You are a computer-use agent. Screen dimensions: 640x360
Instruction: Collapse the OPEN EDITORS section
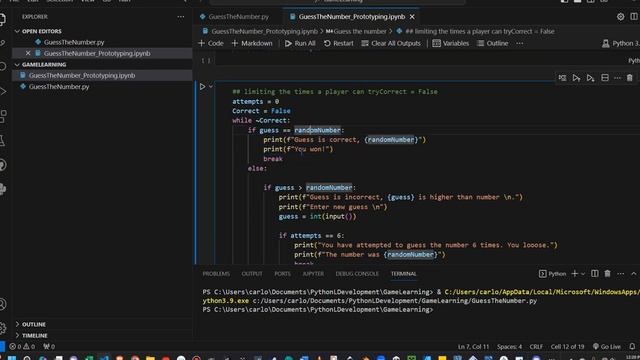click(x=42, y=31)
